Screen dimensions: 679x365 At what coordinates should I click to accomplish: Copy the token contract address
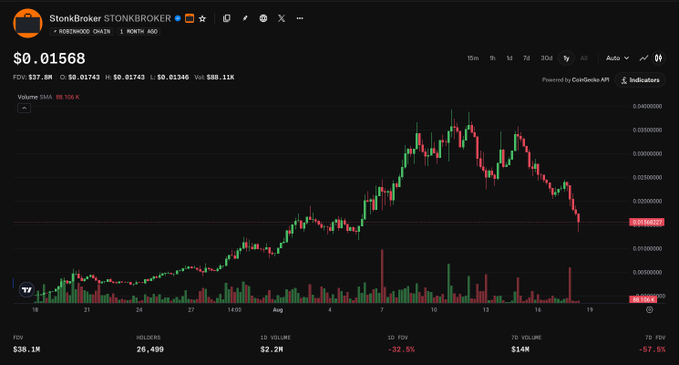click(226, 18)
